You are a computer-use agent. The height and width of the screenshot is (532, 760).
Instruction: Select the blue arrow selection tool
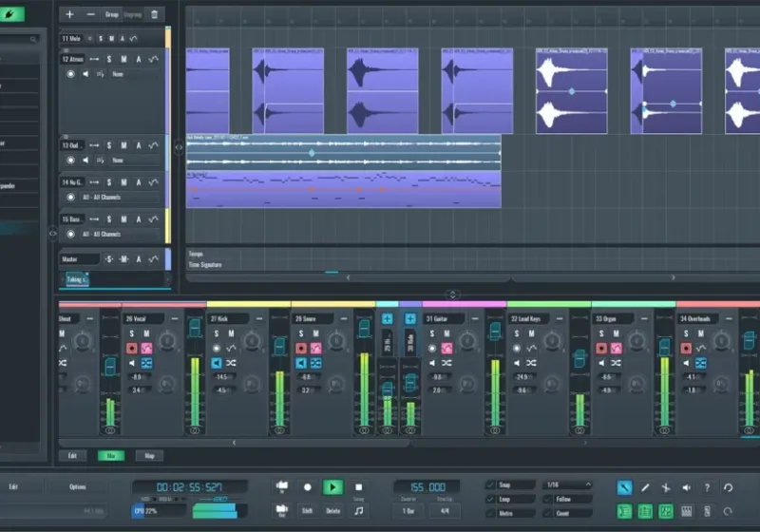click(x=624, y=488)
